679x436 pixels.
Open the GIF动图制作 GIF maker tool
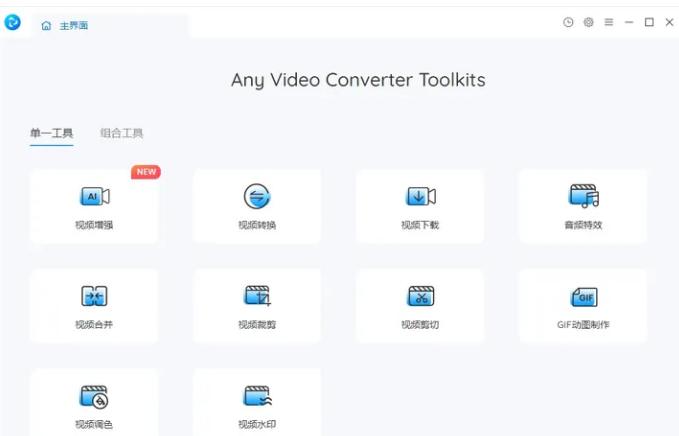pyautogui.click(x=583, y=306)
